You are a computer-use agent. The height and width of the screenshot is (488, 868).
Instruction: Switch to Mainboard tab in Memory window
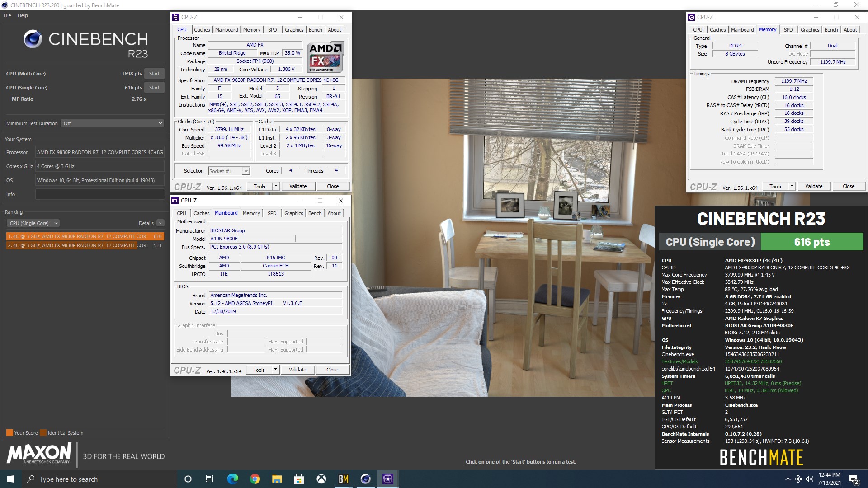[x=742, y=30]
